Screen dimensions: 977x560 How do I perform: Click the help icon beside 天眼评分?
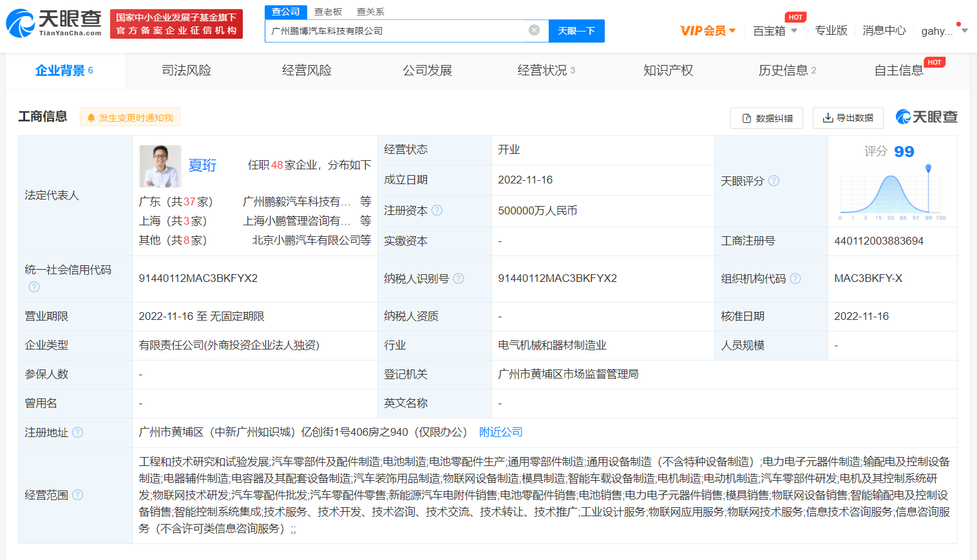point(774,181)
